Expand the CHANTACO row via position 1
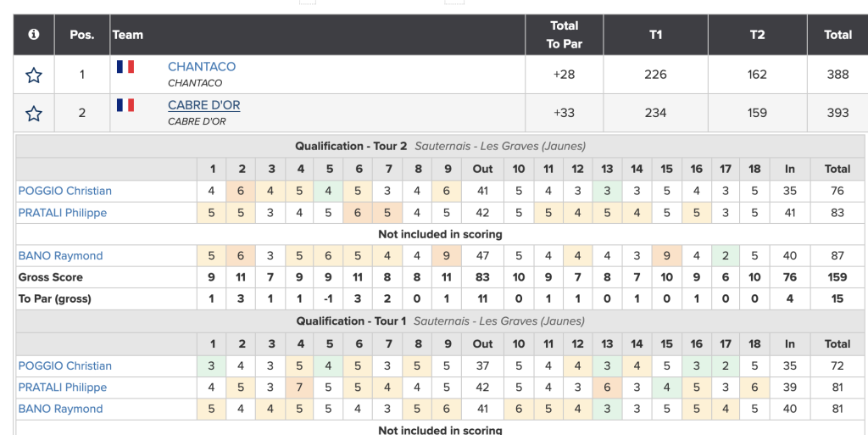 point(82,74)
